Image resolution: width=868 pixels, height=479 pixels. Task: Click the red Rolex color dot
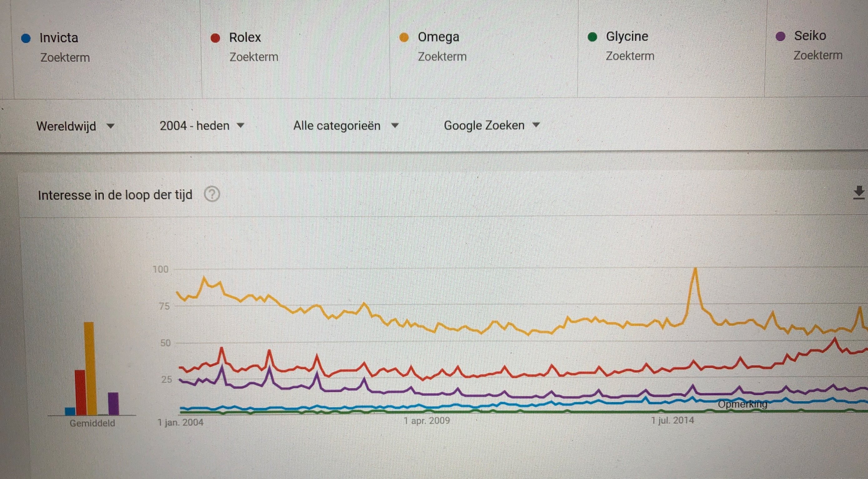pyautogui.click(x=215, y=38)
